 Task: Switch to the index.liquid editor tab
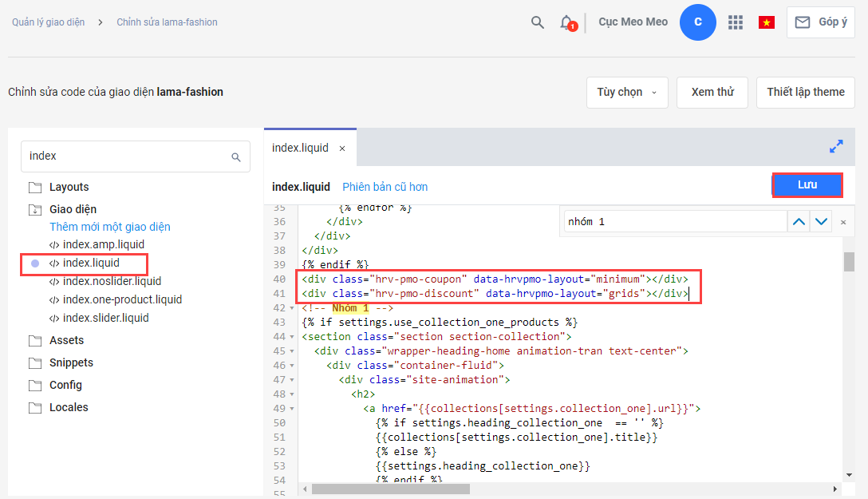pos(300,149)
